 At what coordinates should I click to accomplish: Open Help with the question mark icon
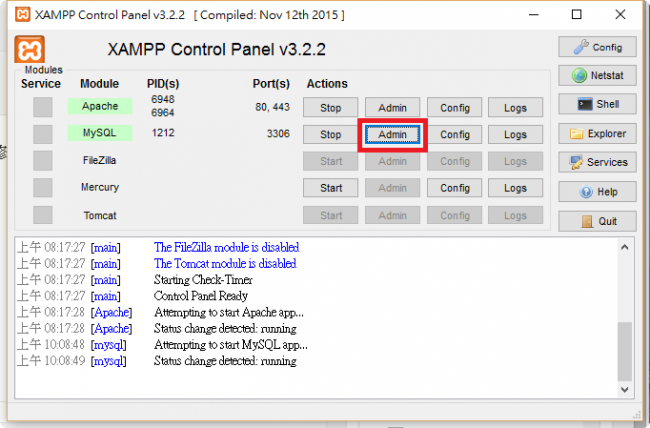pyautogui.click(x=597, y=192)
